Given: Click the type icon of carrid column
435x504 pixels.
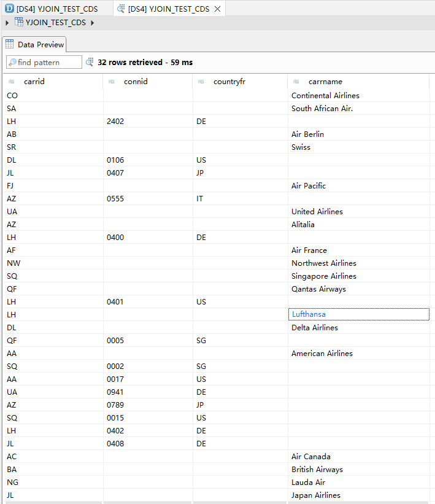Looking at the screenshot, I should (x=11, y=82).
